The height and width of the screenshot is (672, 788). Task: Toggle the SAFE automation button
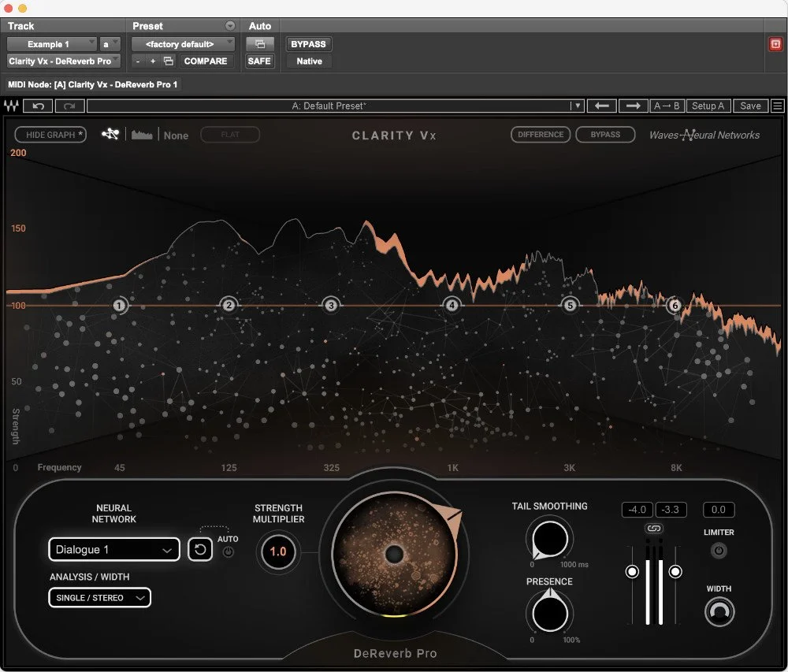coord(259,61)
